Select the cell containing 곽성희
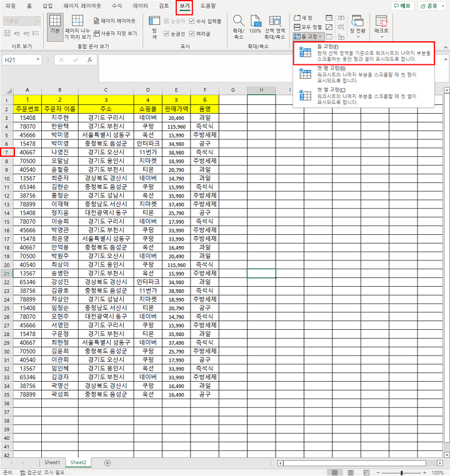 pyautogui.click(x=60, y=394)
